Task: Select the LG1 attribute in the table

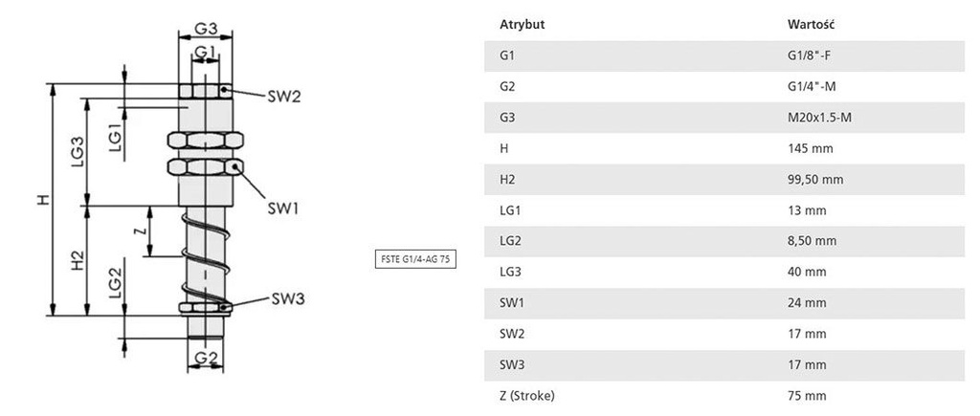Action: (509, 210)
